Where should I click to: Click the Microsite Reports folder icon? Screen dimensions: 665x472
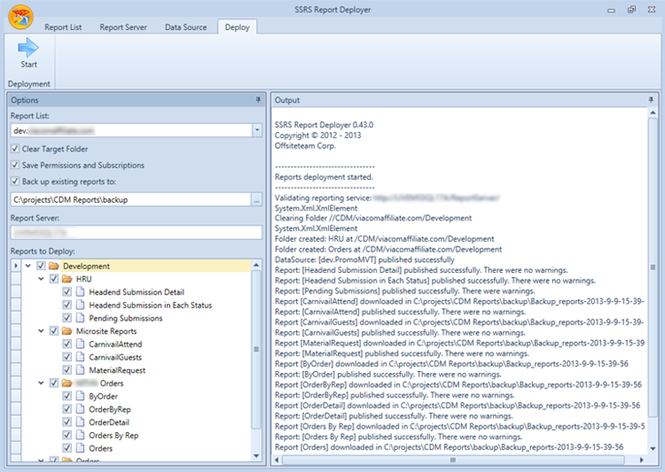point(67,331)
